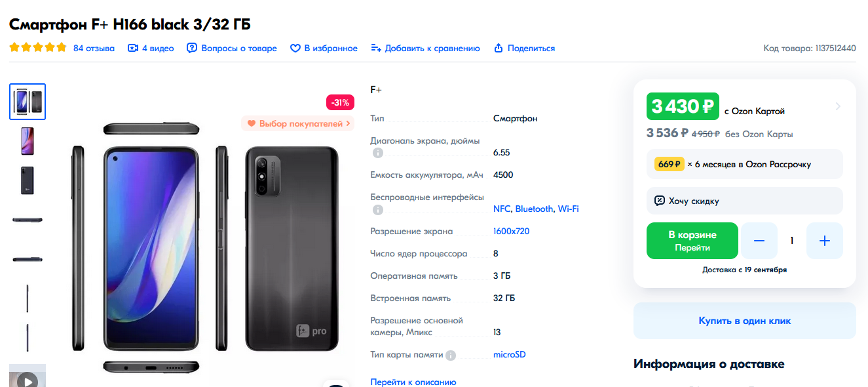This screenshot has width=868, height=387.
Task: Click the Купить в один клик button
Action: (x=745, y=321)
